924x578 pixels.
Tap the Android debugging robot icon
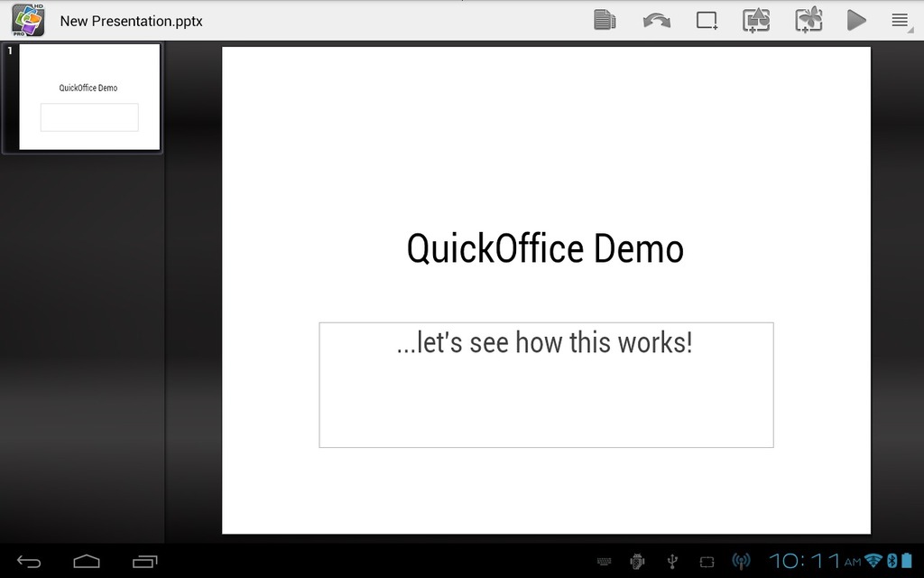(x=637, y=562)
